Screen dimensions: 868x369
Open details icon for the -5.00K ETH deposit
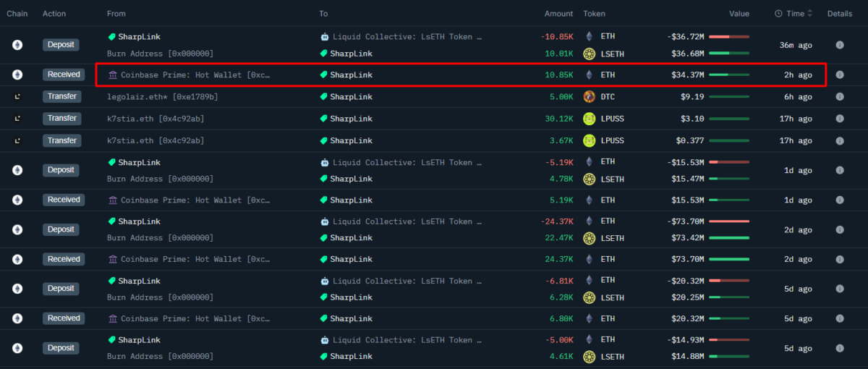[840, 348]
